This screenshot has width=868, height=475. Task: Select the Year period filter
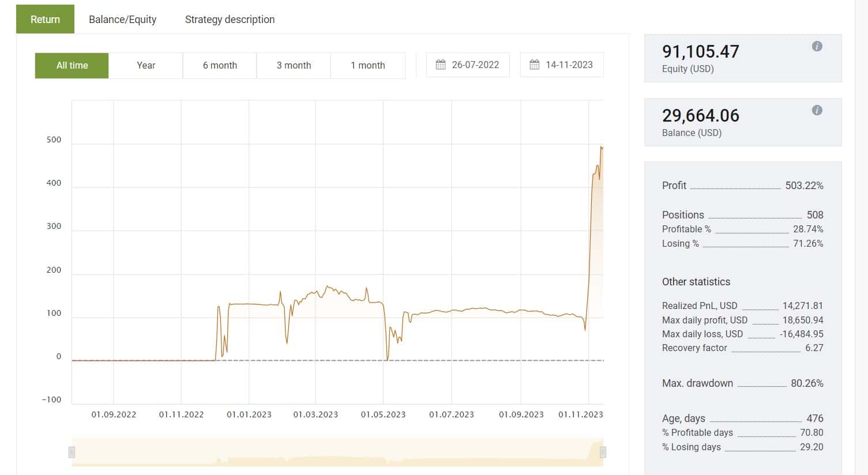coord(146,65)
